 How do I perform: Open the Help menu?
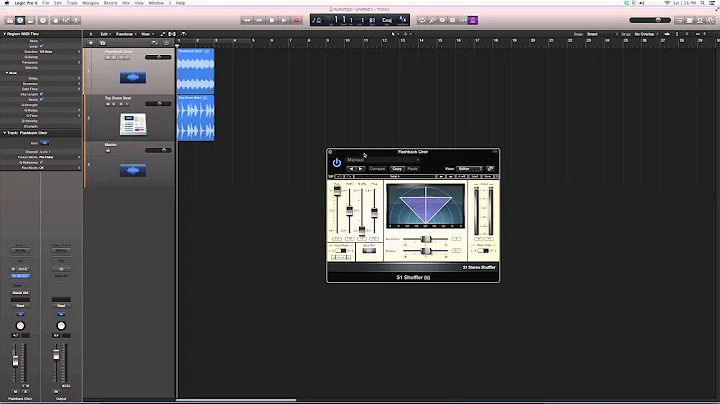pyautogui.click(x=180, y=3)
